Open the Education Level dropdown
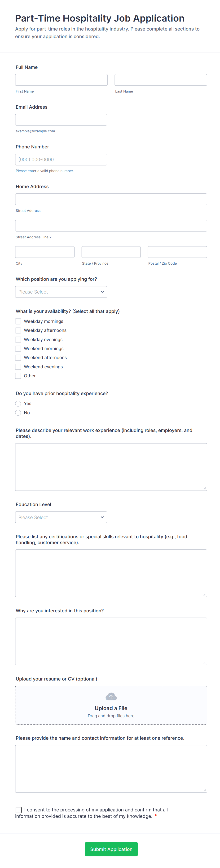The image size is (220, 868). point(61,517)
